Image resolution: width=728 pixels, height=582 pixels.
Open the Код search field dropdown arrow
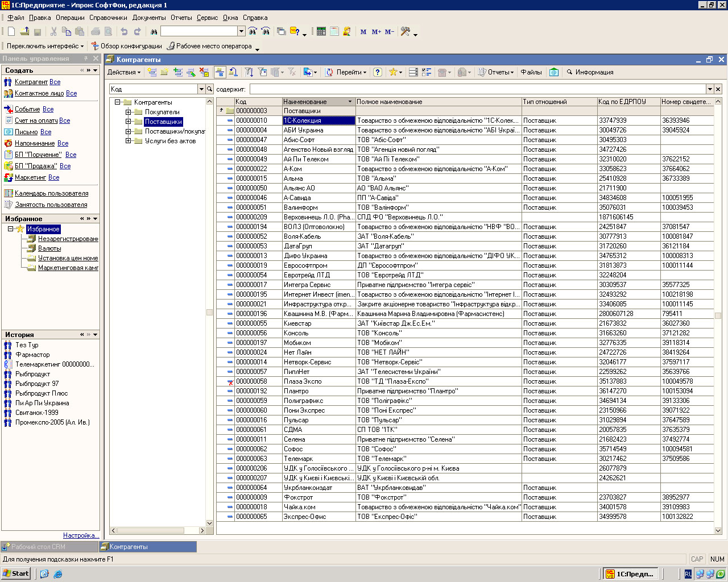click(201, 89)
